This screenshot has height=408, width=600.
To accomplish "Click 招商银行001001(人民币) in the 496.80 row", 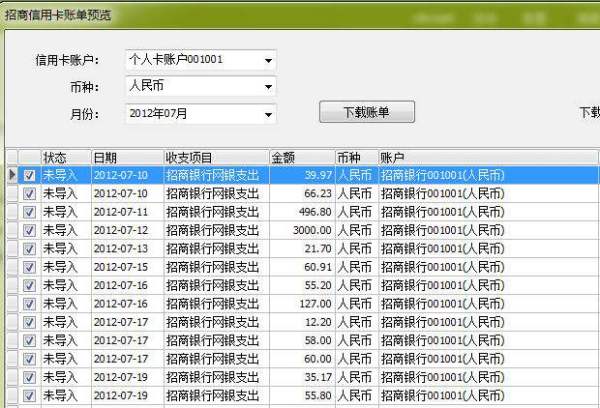I will click(x=488, y=212).
